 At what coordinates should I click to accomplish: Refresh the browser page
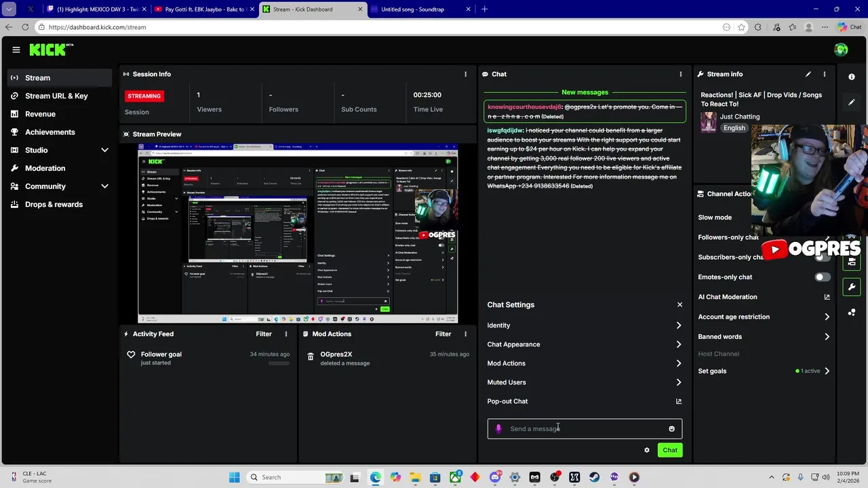point(25,27)
